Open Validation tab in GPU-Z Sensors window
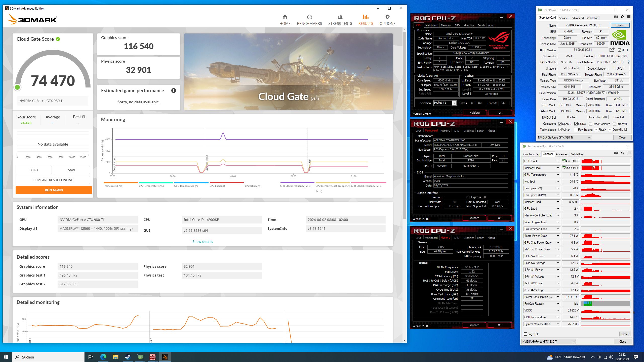 tap(577, 154)
